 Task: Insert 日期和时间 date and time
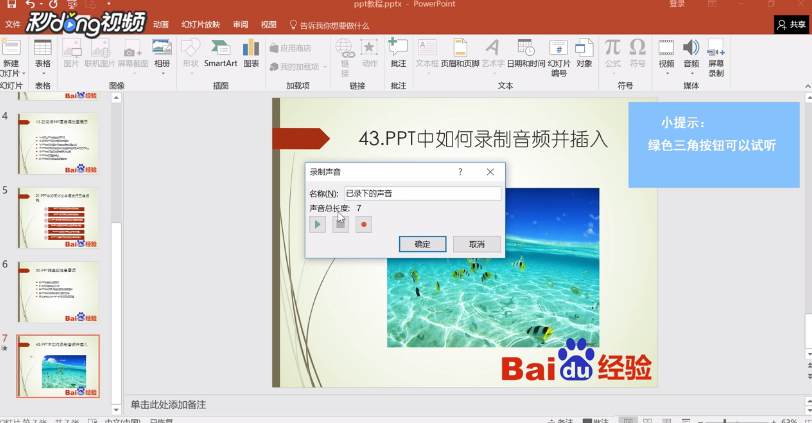point(526,53)
